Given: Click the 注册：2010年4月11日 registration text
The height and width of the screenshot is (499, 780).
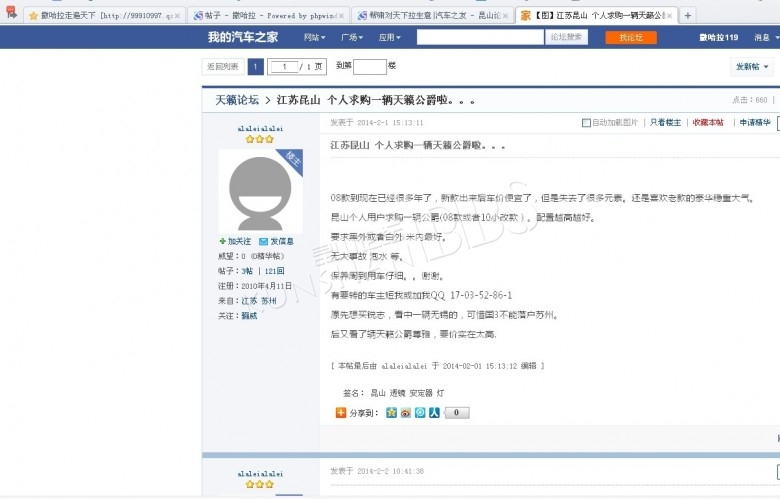Looking at the screenshot, I should (x=255, y=286).
